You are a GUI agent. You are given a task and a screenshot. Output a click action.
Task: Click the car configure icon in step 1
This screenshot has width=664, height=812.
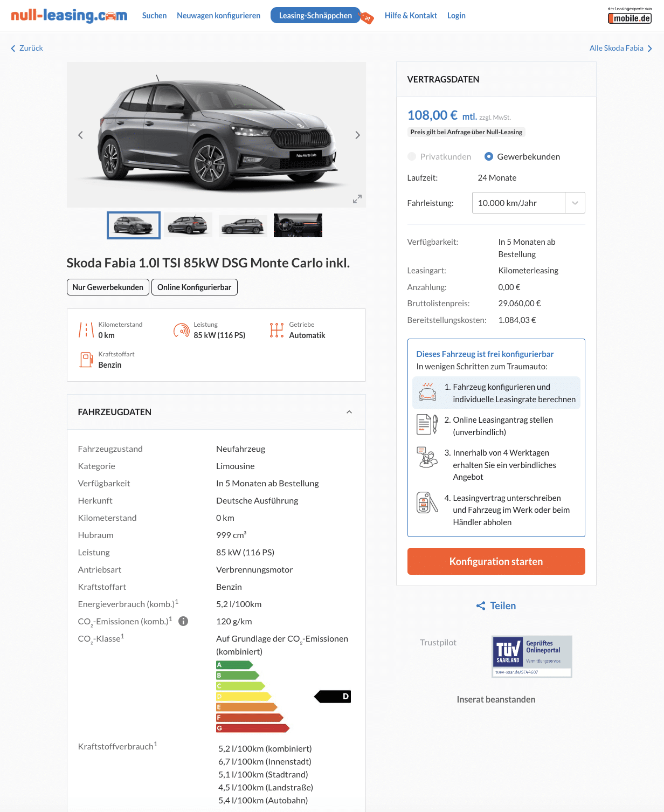[x=427, y=392]
